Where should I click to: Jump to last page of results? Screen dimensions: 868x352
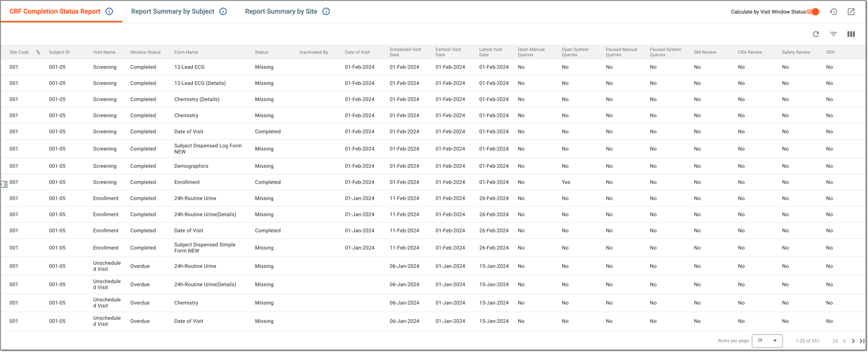pyautogui.click(x=862, y=341)
